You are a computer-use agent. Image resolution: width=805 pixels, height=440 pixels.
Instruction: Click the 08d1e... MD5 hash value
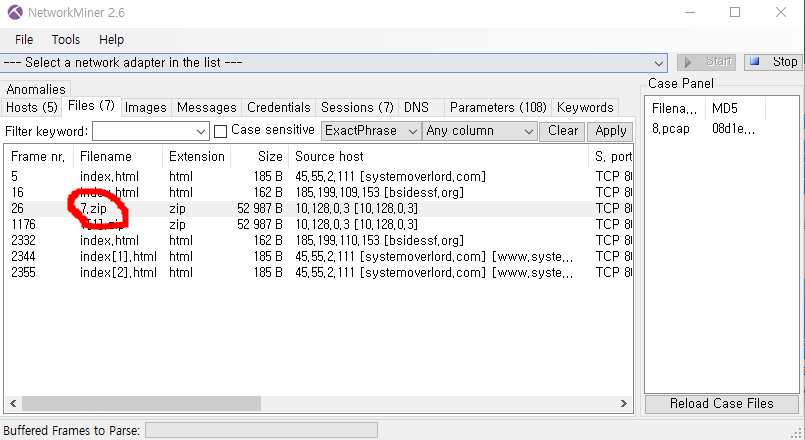pos(733,128)
